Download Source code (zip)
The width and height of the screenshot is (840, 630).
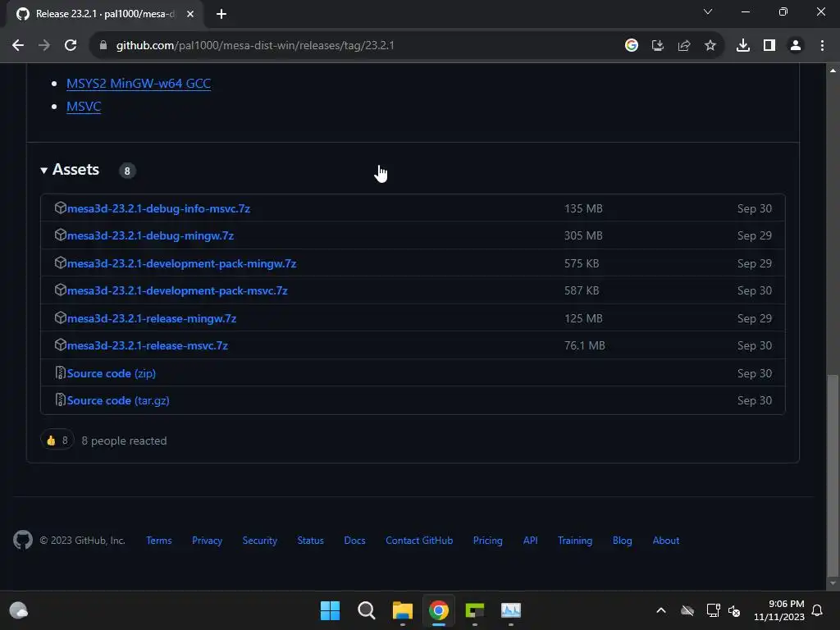(112, 373)
